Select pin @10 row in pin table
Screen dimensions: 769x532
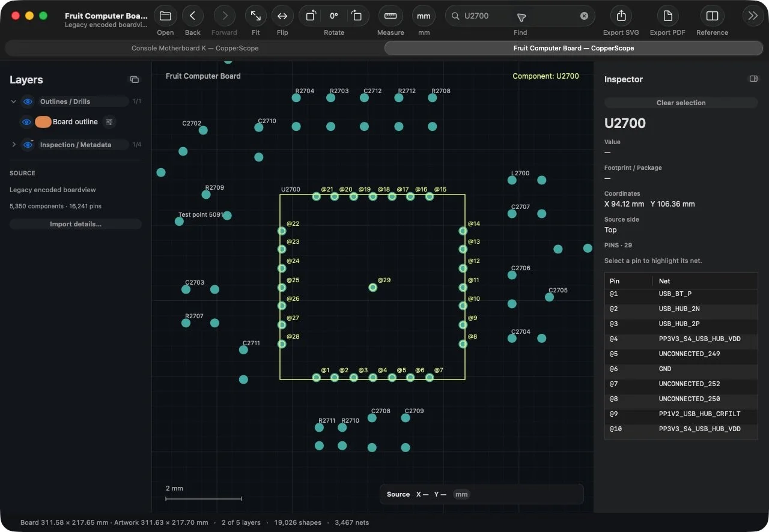(681, 429)
